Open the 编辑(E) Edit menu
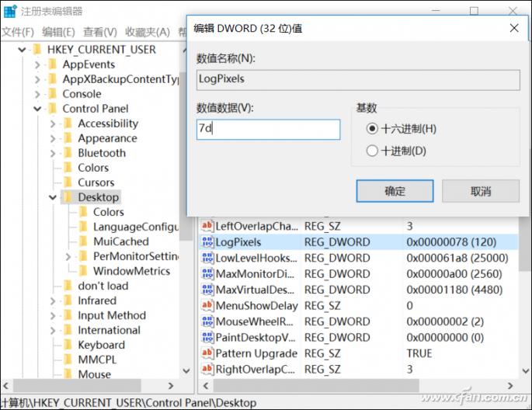 point(58,32)
